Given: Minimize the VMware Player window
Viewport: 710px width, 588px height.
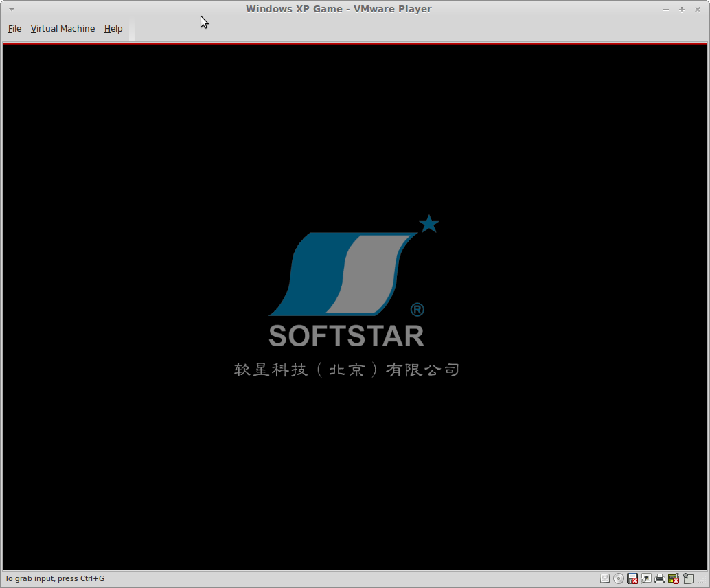Looking at the screenshot, I should (665, 10).
